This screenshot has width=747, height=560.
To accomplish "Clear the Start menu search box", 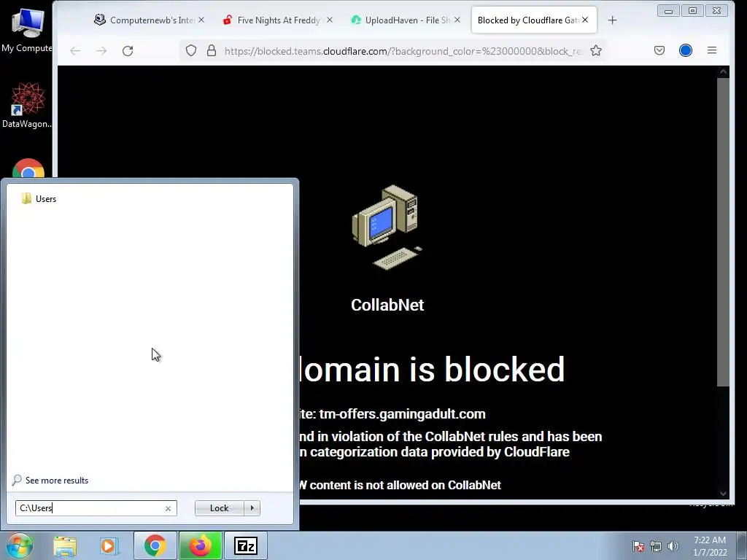I will coord(168,508).
